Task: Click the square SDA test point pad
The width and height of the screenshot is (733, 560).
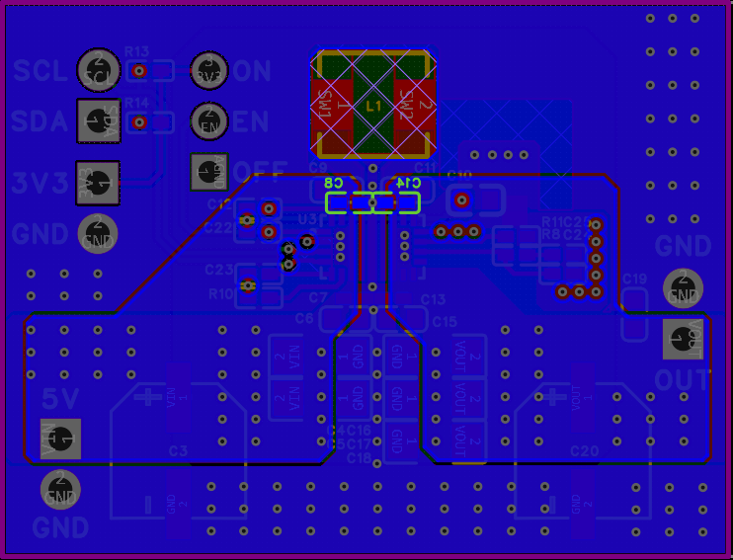Action: [x=99, y=121]
